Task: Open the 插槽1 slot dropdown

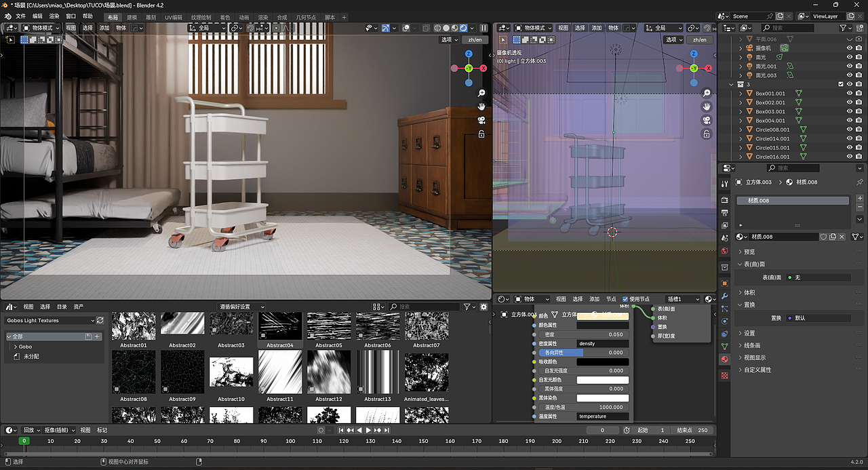Action: (x=683, y=298)
